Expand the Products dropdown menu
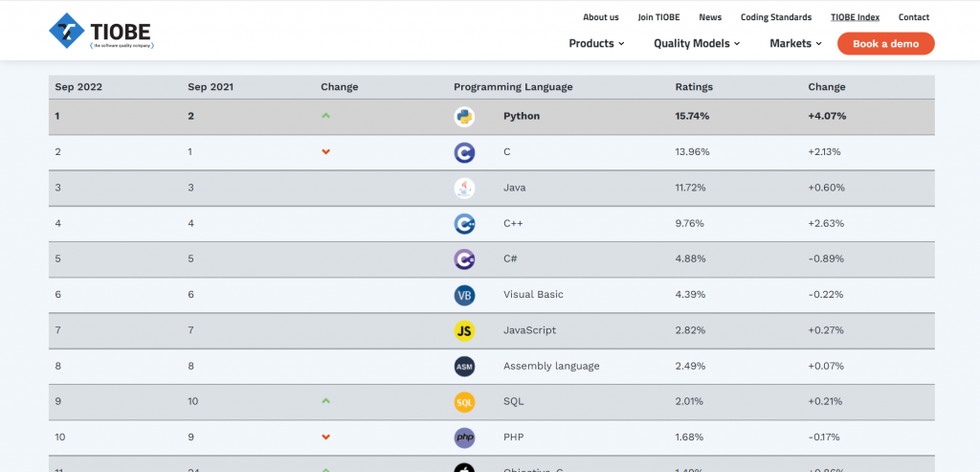 pyautogui.click(x=596, y=43)
